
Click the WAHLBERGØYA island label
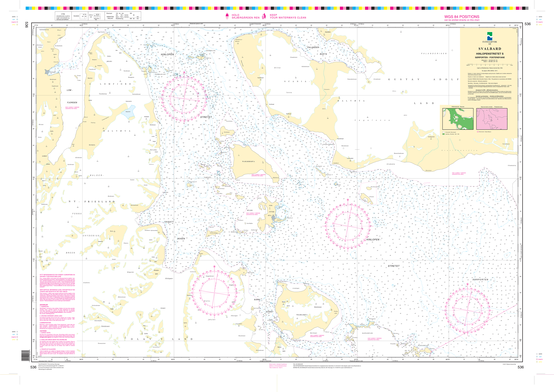point(248,161)
